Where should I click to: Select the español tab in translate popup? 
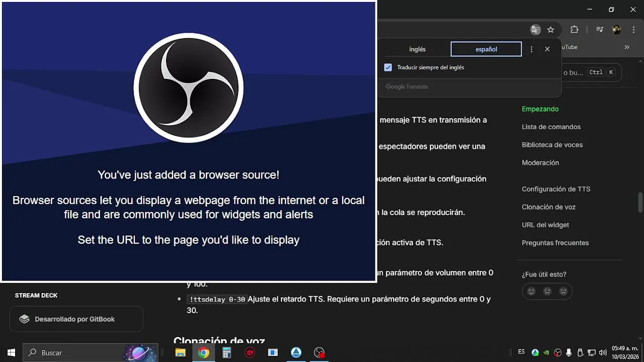click(486, 49)
